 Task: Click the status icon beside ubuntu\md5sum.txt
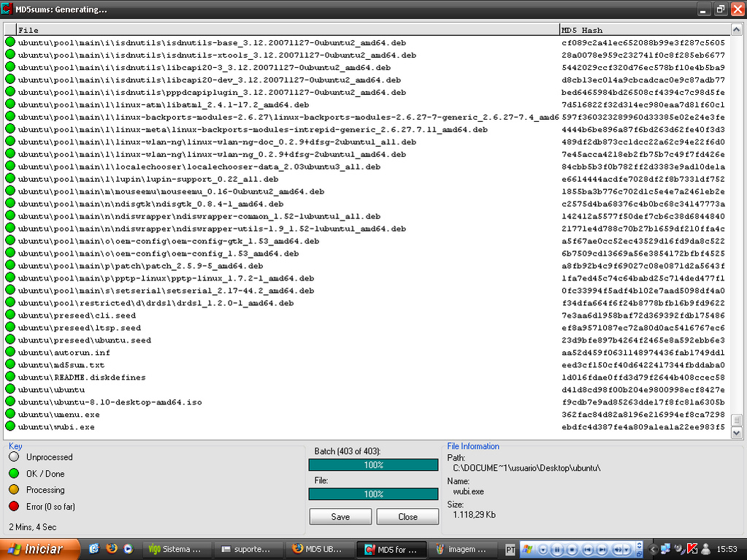click(10, 364)
